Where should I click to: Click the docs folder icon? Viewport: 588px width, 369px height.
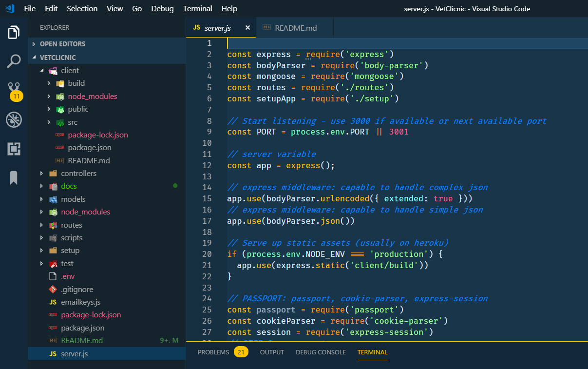[x=53, y=186]
